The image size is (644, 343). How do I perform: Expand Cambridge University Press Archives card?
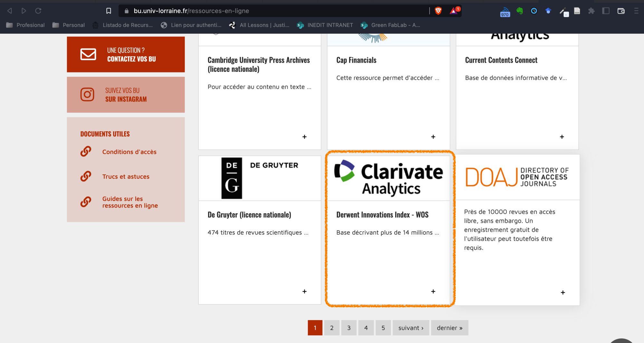(x=304, y=137)
